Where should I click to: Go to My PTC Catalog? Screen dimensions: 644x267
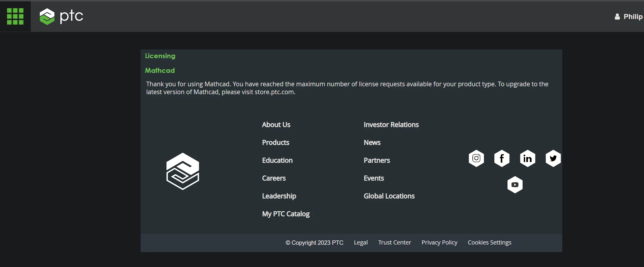[x=286, y=214]
